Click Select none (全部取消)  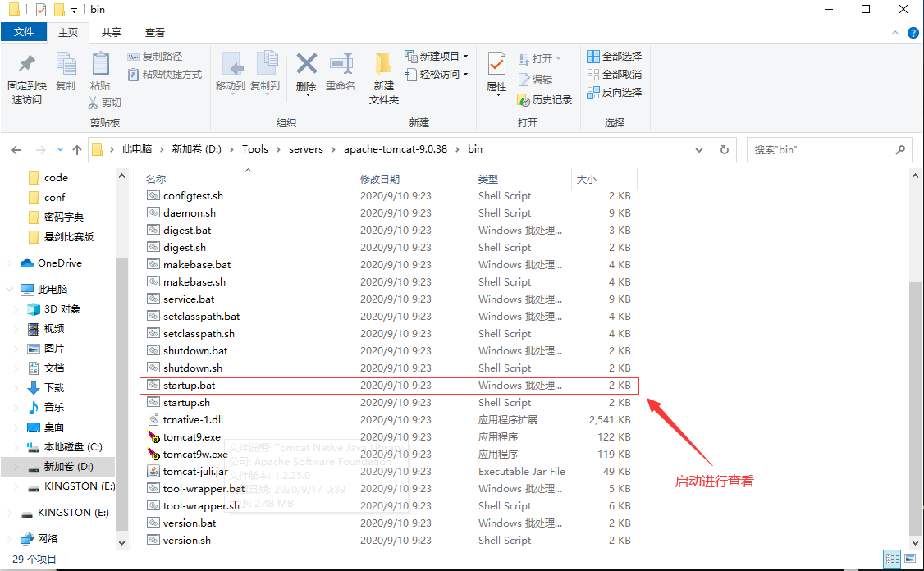coord(615,75)
